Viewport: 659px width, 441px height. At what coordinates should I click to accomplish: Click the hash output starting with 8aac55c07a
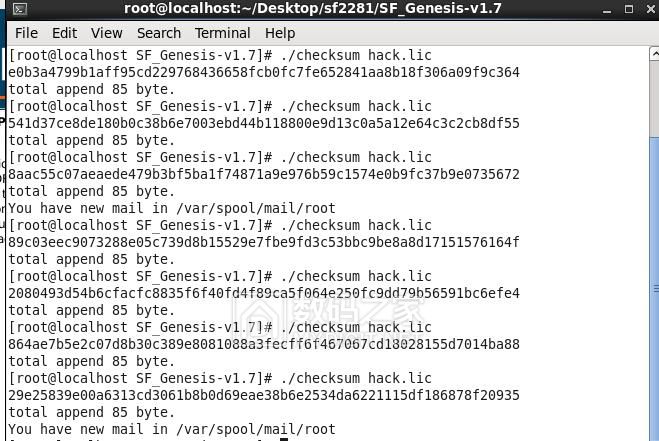click(264, 174)
